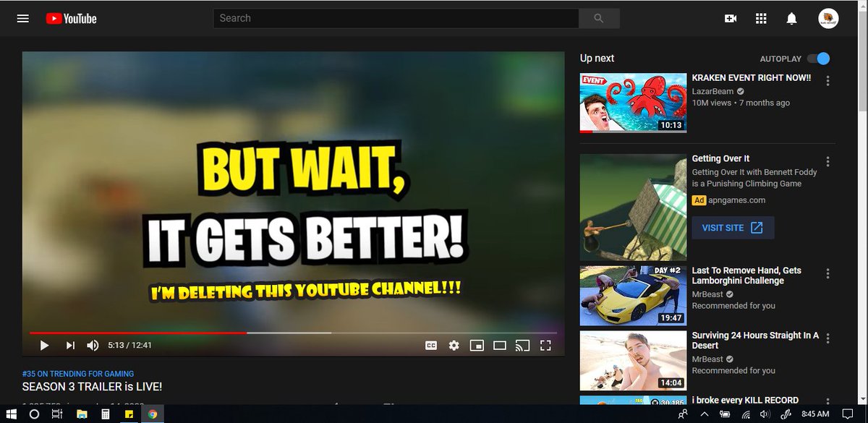The image size is (868, 423).
Task: Open the 8:45 AM clock in tray
Action: coord(814,414)
